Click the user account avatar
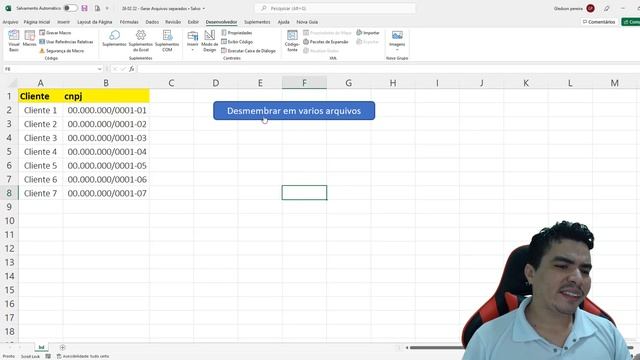 coord(590,8)
